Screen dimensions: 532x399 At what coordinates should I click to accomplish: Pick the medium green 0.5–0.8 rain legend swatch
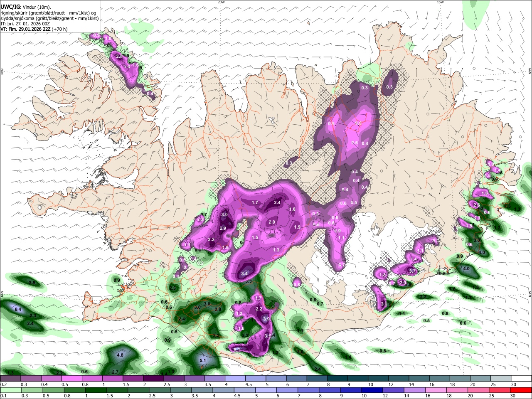(53, 390)
